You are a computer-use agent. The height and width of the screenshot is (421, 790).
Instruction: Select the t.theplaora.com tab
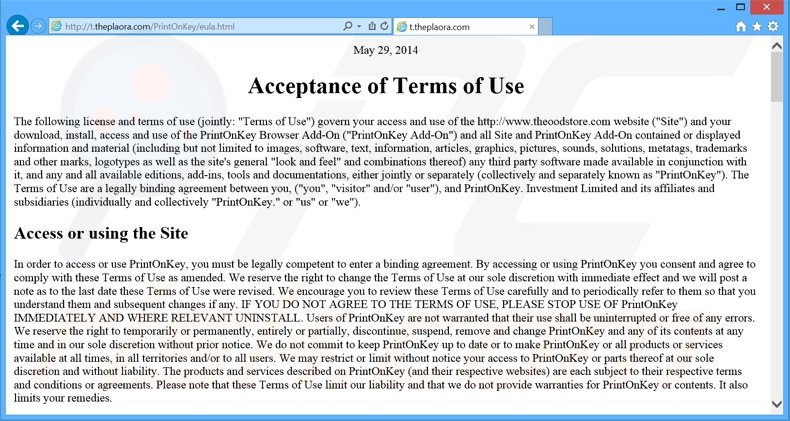(466, 27)
